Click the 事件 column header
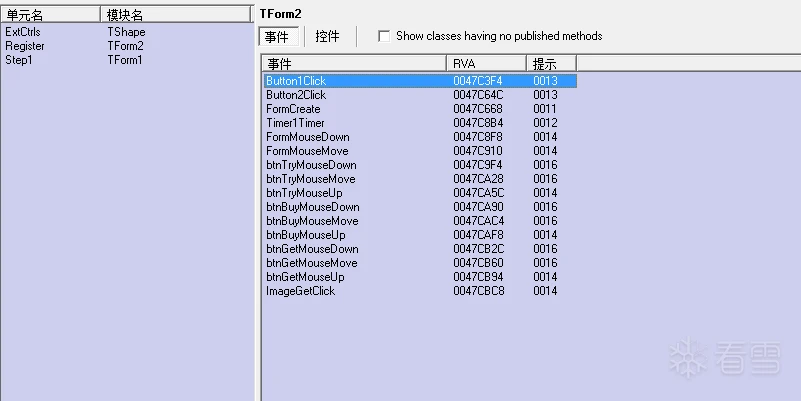 (355, 64)
